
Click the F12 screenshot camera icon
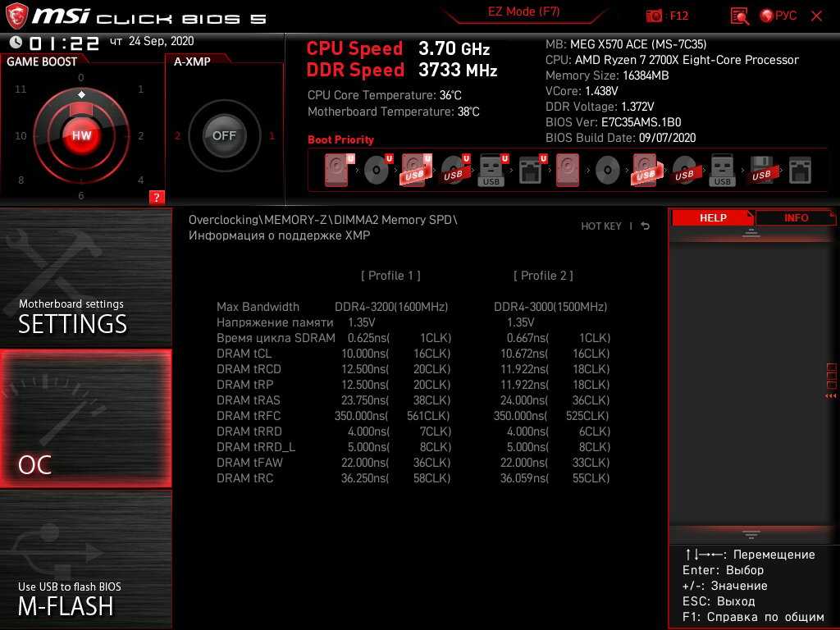[654, 16]
